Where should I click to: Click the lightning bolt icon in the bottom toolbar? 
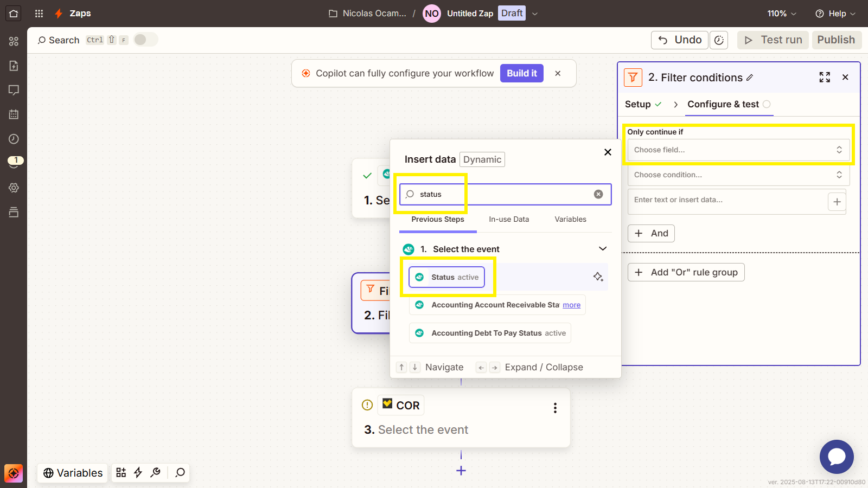(x=138, y=473)
